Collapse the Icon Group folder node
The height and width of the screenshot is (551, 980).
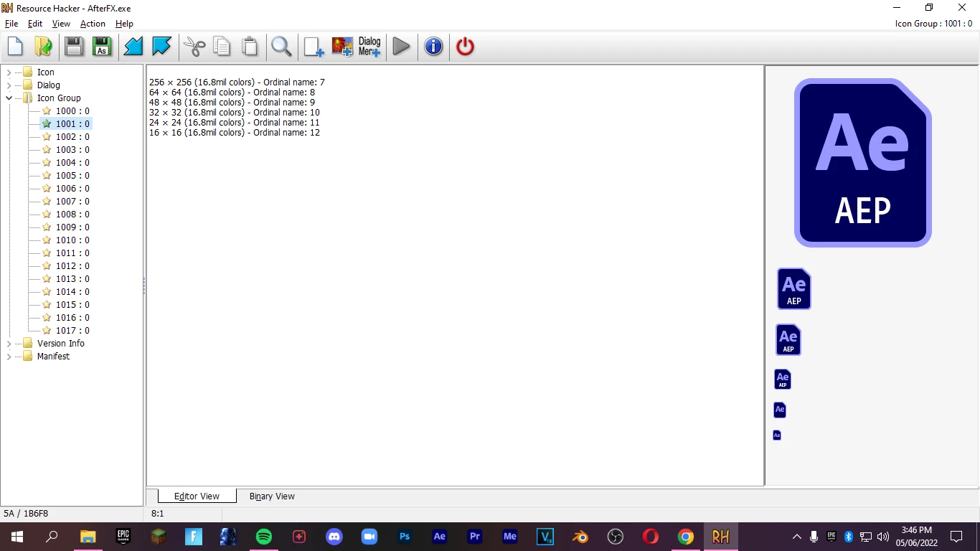click(x=9, y=98)
